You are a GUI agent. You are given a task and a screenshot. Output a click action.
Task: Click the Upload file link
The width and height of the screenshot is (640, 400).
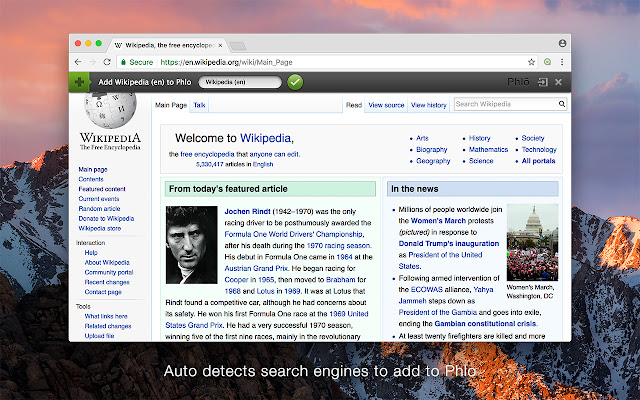[99, 336]
